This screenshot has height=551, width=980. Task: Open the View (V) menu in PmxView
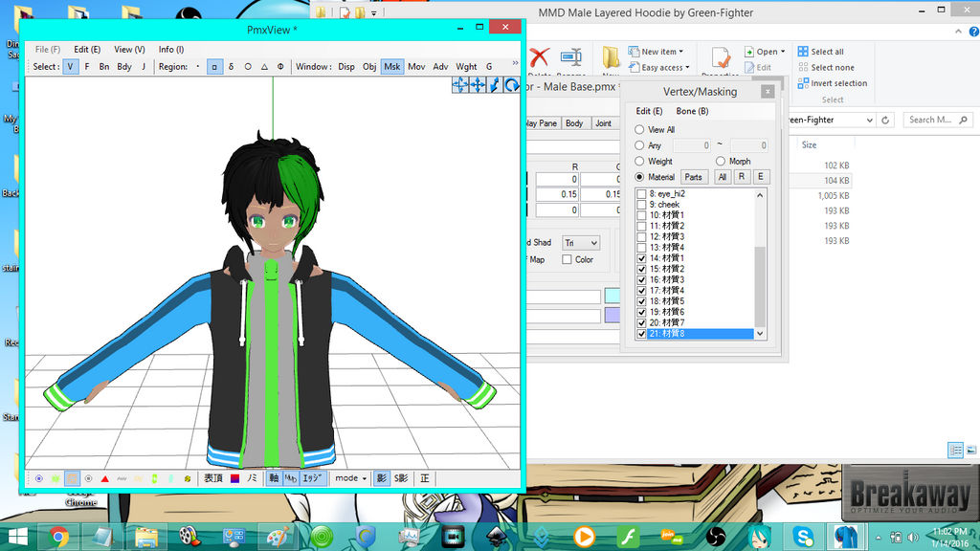click(129, 50)
